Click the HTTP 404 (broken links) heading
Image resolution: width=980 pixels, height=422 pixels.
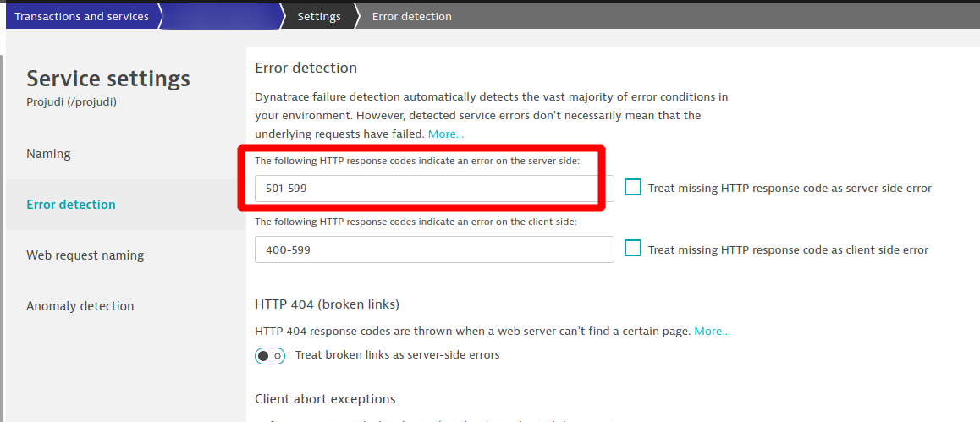coord(327,304)
